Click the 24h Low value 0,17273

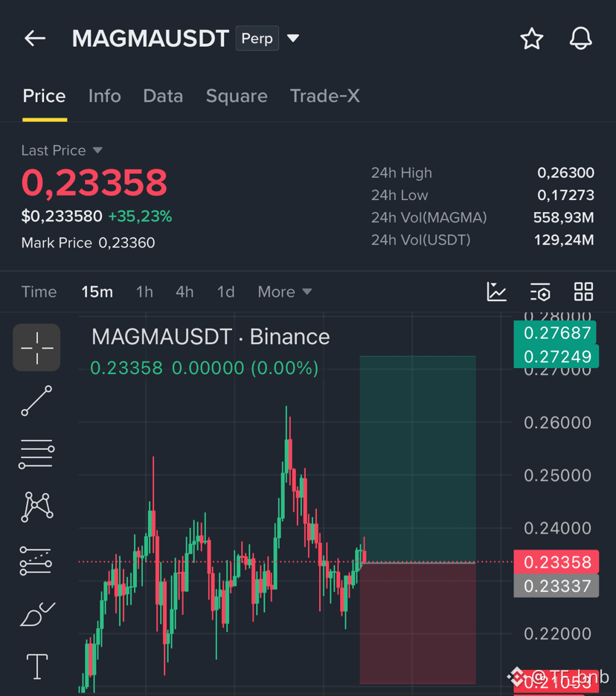point(566,195)
